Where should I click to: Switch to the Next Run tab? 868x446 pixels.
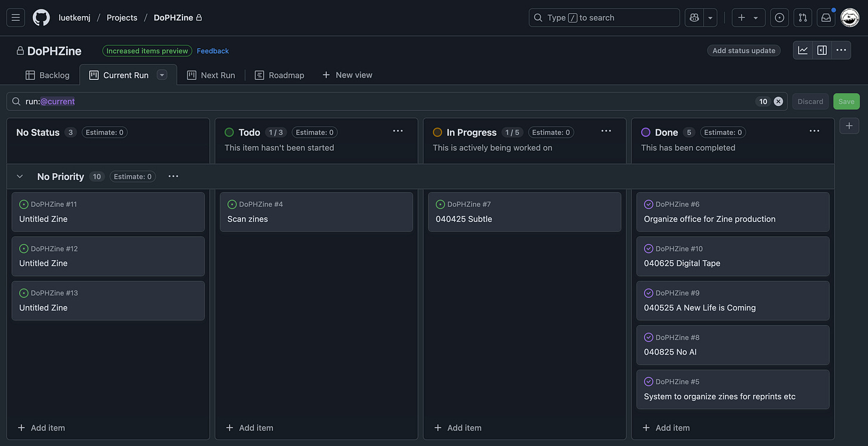pos(211,75)
